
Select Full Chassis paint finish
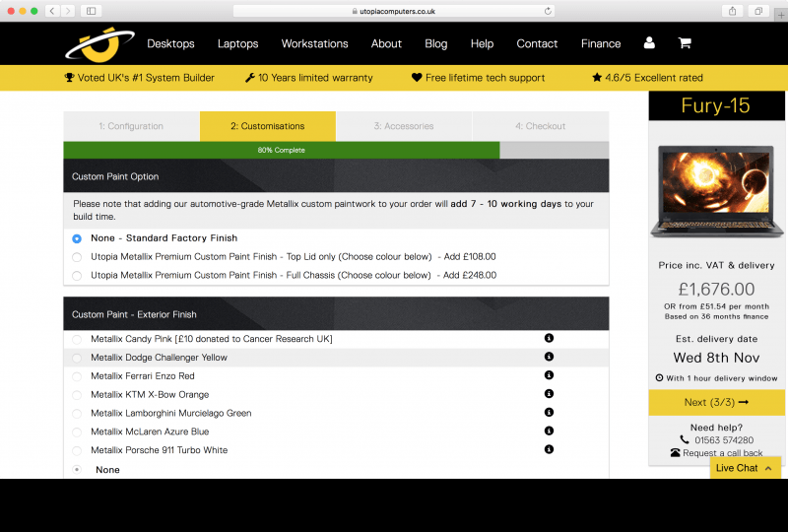pyautogui.click(x=77, y=276)
